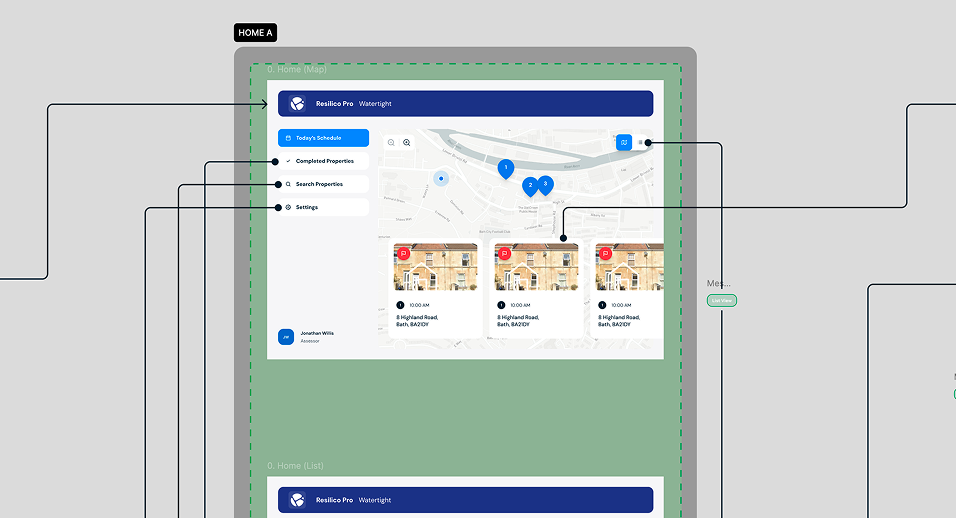
Task: Select the HOME A section label
Action: click(x=255, y=33)
